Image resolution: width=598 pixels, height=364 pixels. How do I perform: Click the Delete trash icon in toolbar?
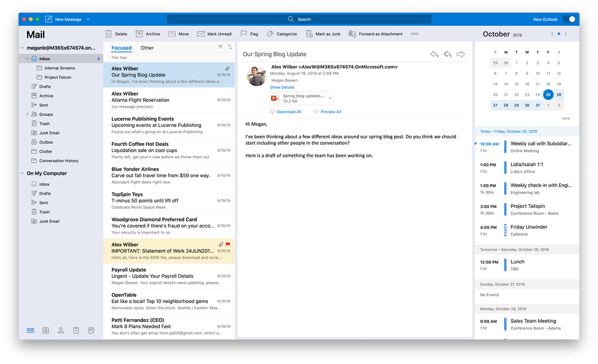pos(109,34)
